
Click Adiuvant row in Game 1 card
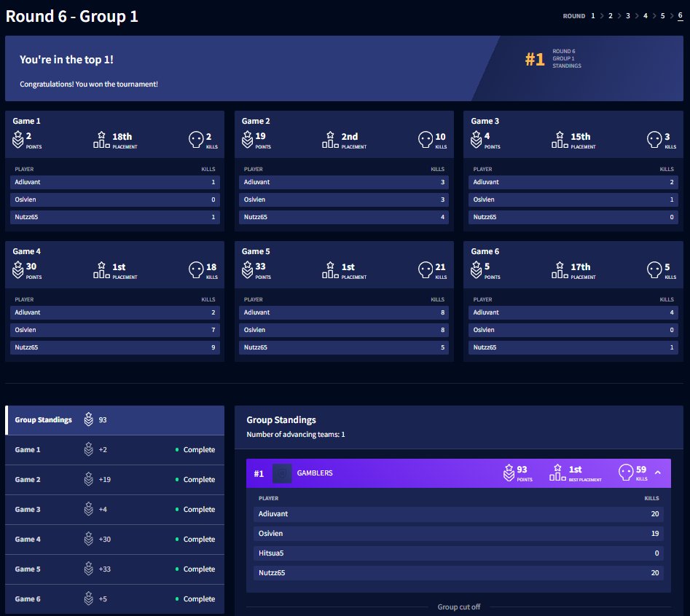point(115,182)
